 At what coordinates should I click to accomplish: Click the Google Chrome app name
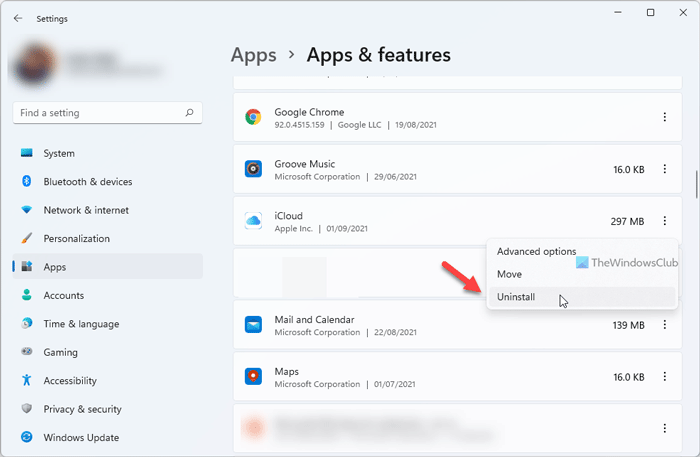point(309,112)
